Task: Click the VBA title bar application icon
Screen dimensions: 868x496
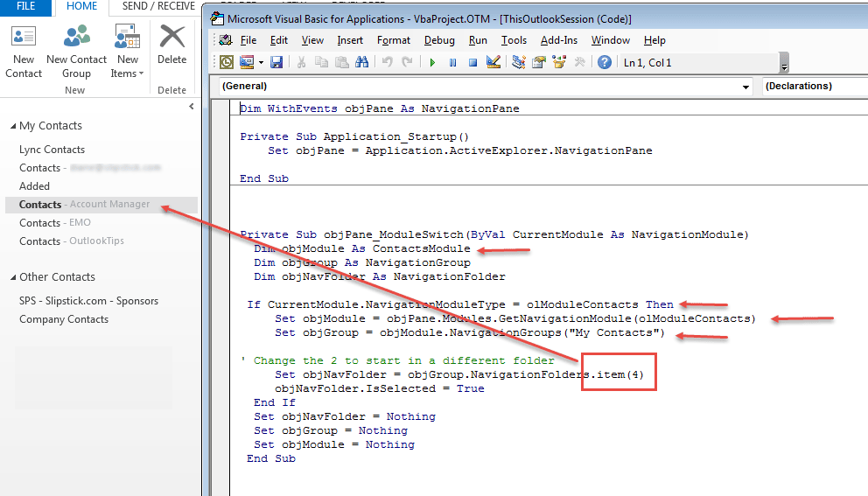Action: [x=217, y=19]
